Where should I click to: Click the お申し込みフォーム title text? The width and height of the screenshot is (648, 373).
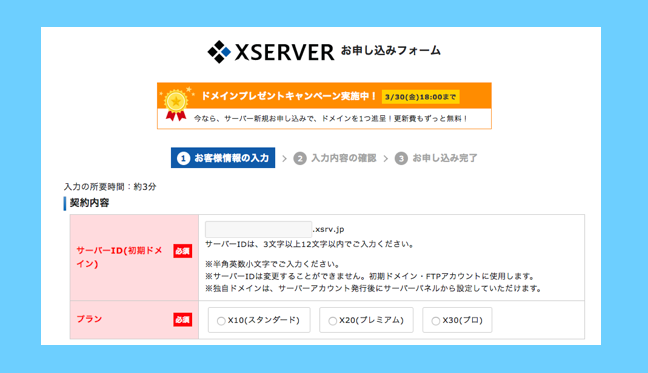pyautogui.click(x=391, y=50)
